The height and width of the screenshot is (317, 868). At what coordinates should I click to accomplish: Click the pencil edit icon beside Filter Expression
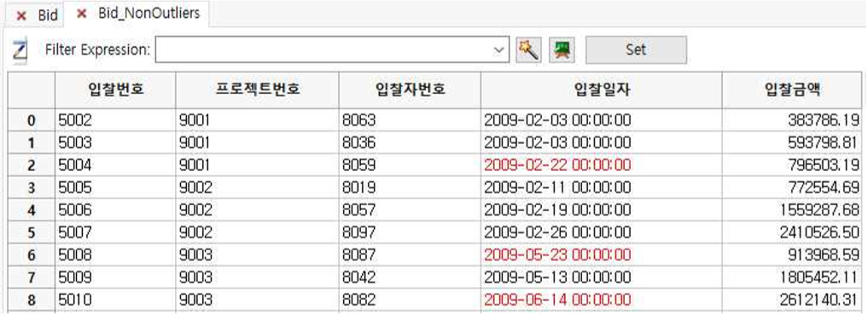tap(20, 50)
